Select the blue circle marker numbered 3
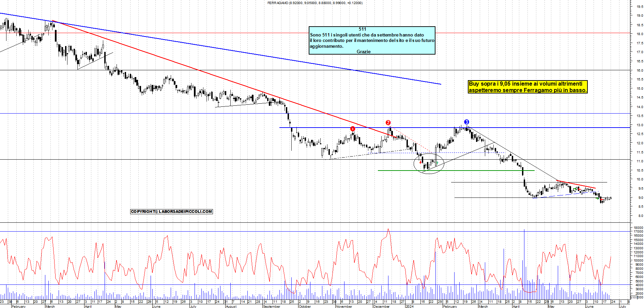The image size is (644, 308). (466, 122)
